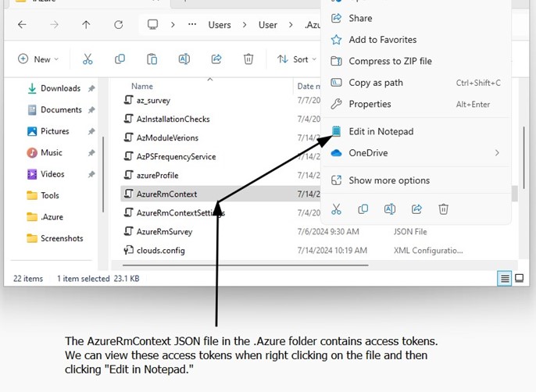The height and width of the screenshot is (392, 536).
Task: Select Edit in Notepad from context menu
Action: (381, 131)
